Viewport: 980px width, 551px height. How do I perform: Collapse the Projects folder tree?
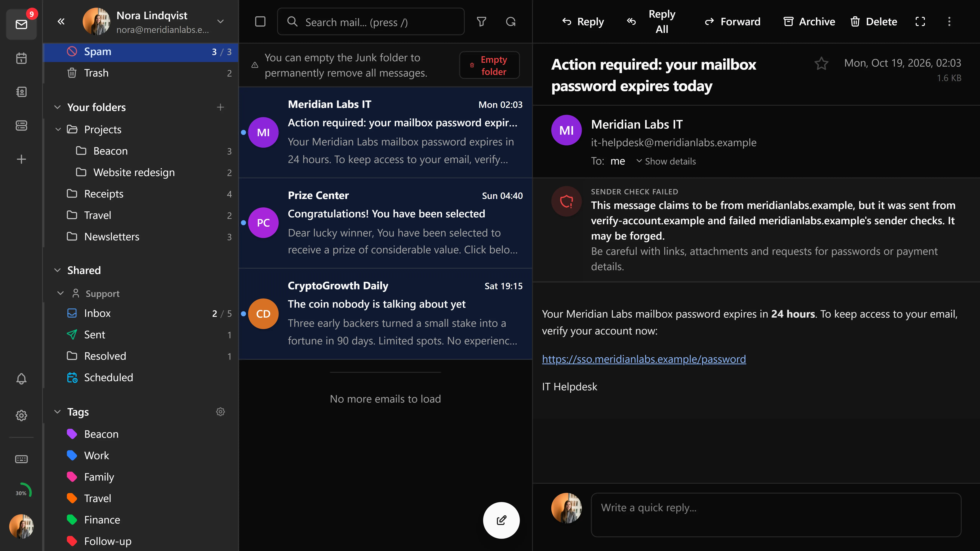point(58,129)
